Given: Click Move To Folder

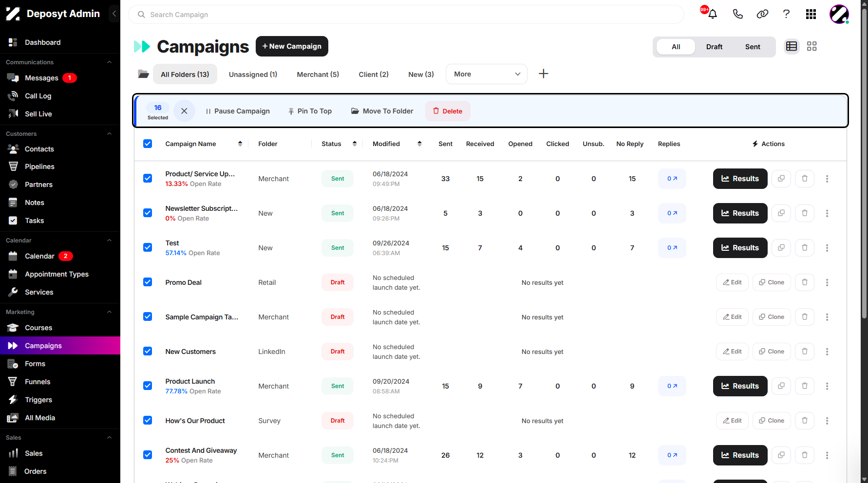Looking at the screenshot, I should click(x=382, y=111).
